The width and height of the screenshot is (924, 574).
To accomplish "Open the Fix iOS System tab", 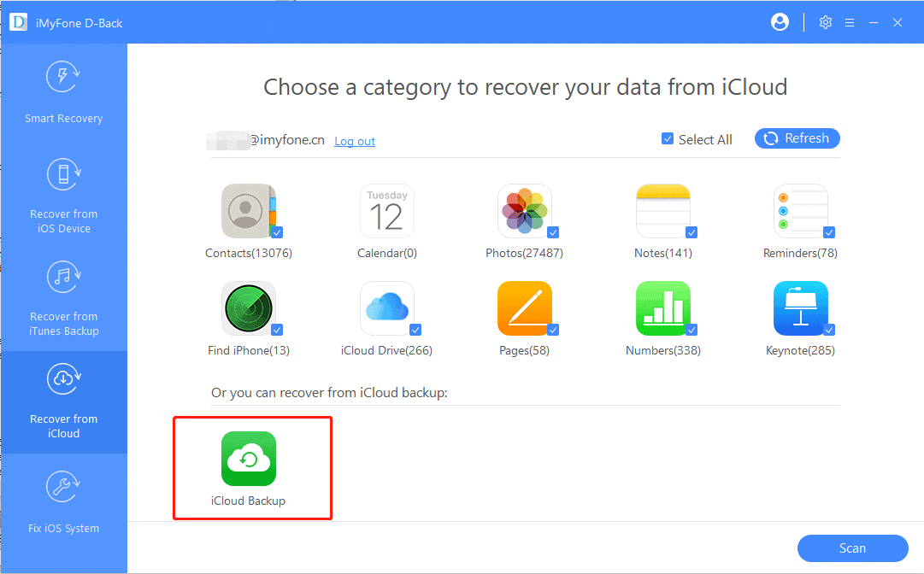I will (x=63, y=502).
